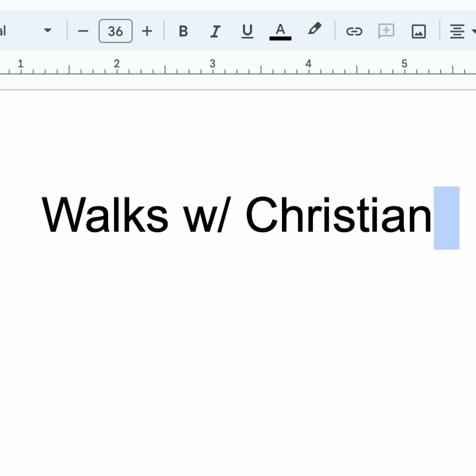Click the highlighted selection after Christian
The height and width of the screenshot is (476, 476).
click(x=446, y=218)
